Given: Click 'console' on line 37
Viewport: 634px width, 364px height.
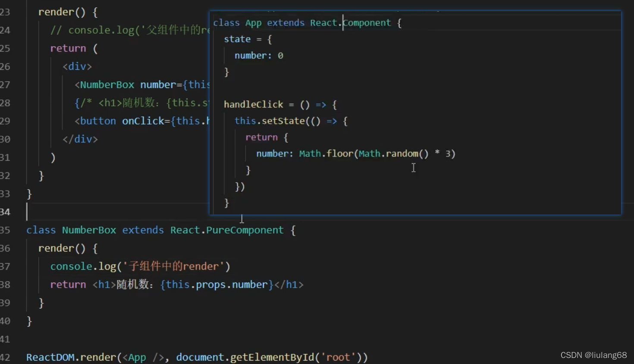Looking at the screenshot, I should (71, 266).
